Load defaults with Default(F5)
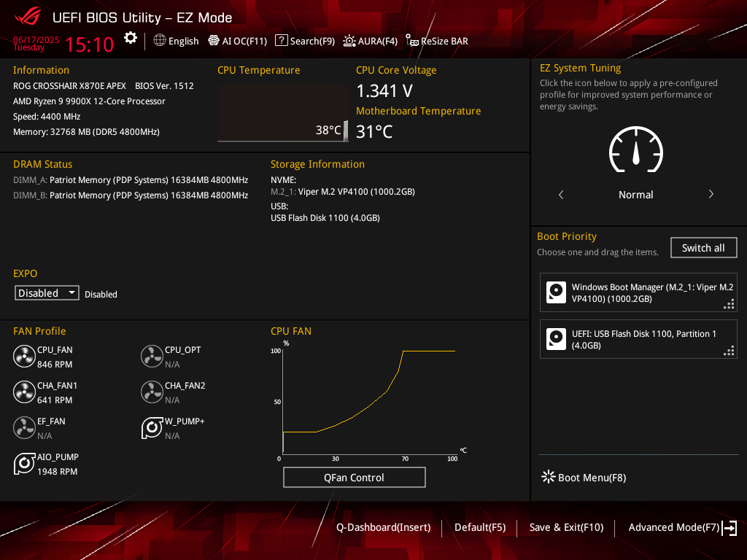The height and width of the screenshot is (560, 747). point(480,528)
